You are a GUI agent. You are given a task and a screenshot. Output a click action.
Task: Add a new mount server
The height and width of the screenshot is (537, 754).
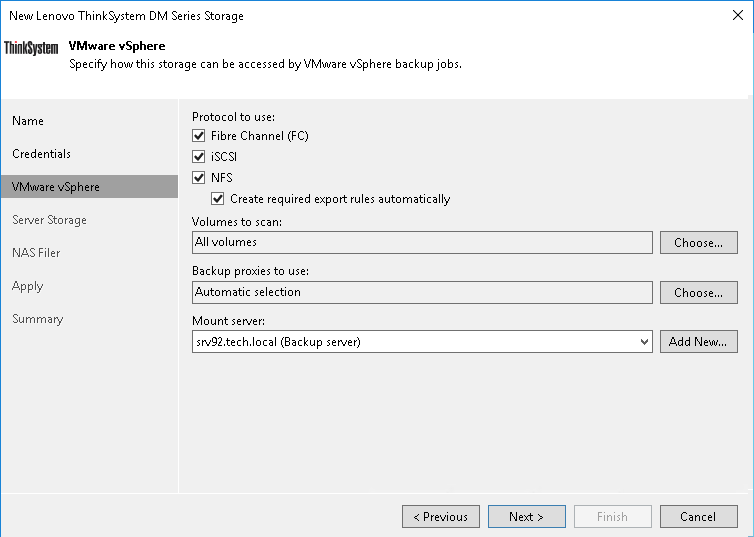pos(698,342)
